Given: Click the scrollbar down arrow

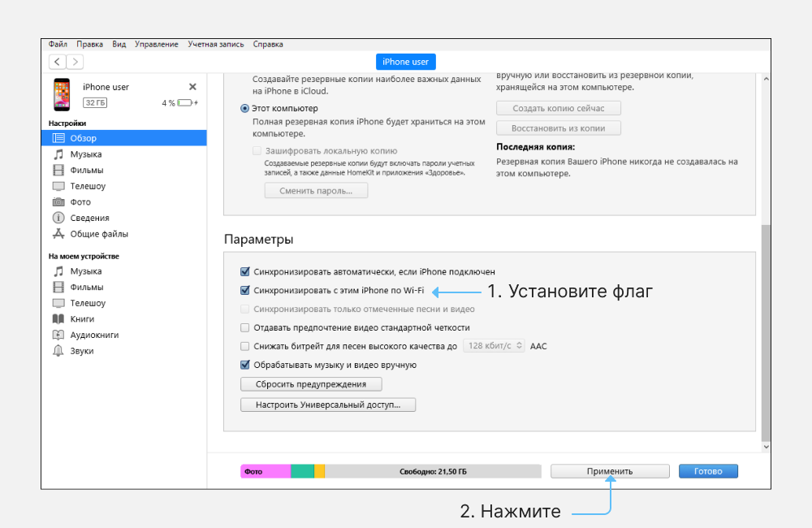Looking at the screenshot, I should [x=766, y=447].
